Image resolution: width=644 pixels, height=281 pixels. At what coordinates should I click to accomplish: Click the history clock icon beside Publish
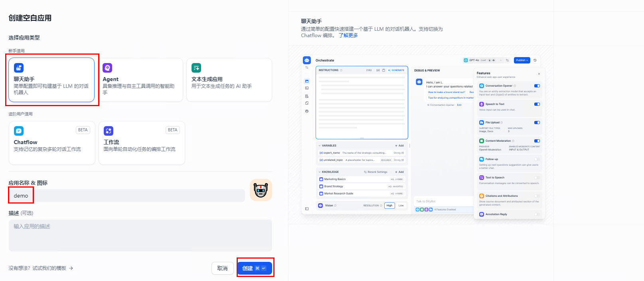click(535, 60)
